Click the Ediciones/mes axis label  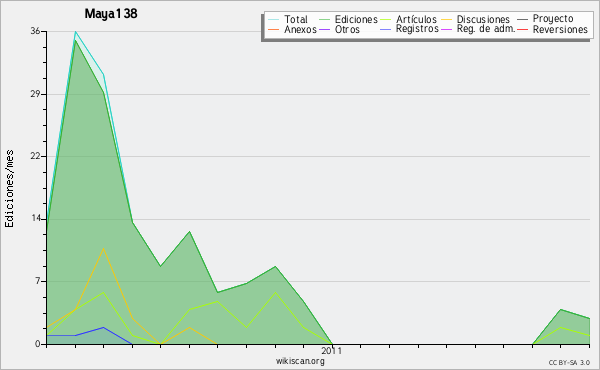tap(9, 189)
